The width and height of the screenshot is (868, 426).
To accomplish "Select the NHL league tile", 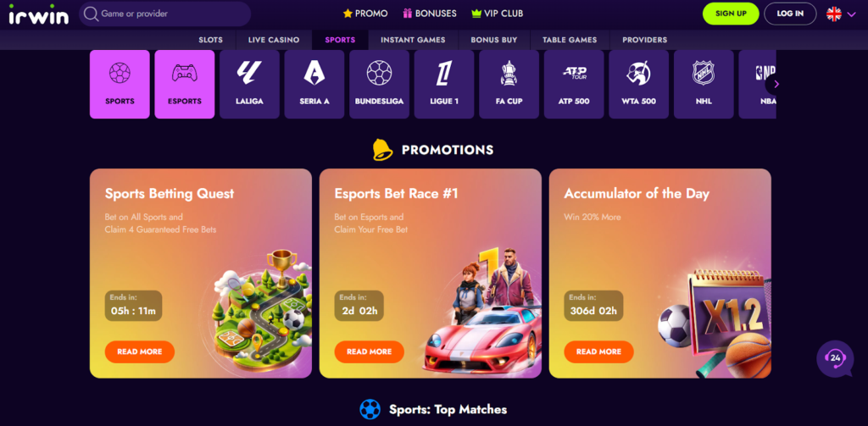I will pyautogui.click(x=704, y=84).
